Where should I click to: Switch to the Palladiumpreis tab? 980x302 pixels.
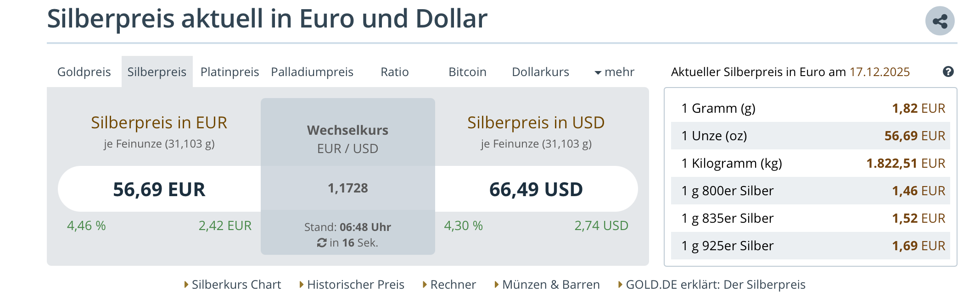coord(312,72)
